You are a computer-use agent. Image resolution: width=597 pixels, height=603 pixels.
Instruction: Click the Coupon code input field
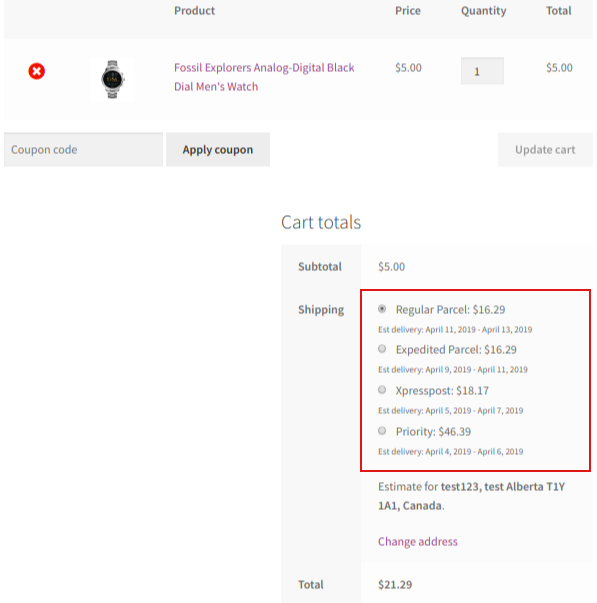(x=83, y=150)
